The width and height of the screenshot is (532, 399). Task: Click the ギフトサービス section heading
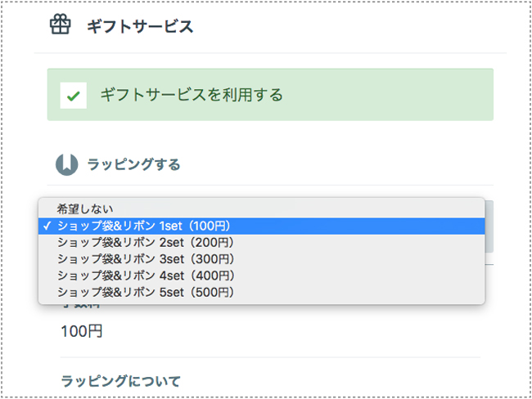[x=140, y=27]
